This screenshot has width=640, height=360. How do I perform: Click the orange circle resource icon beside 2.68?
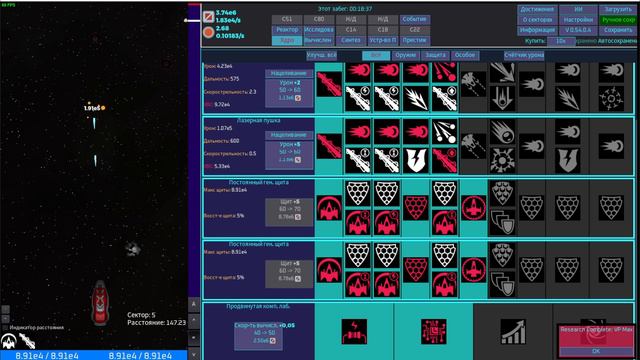pos(209,32)
